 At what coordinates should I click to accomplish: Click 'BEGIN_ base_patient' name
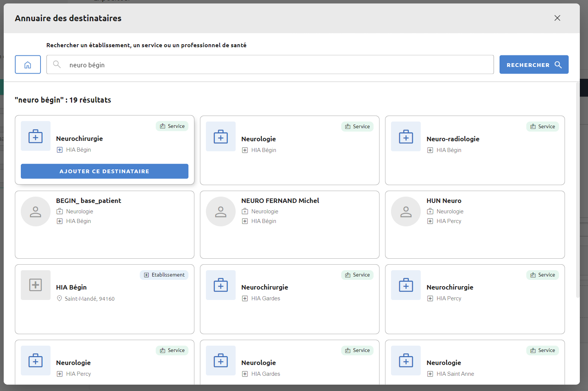(88, 201)
